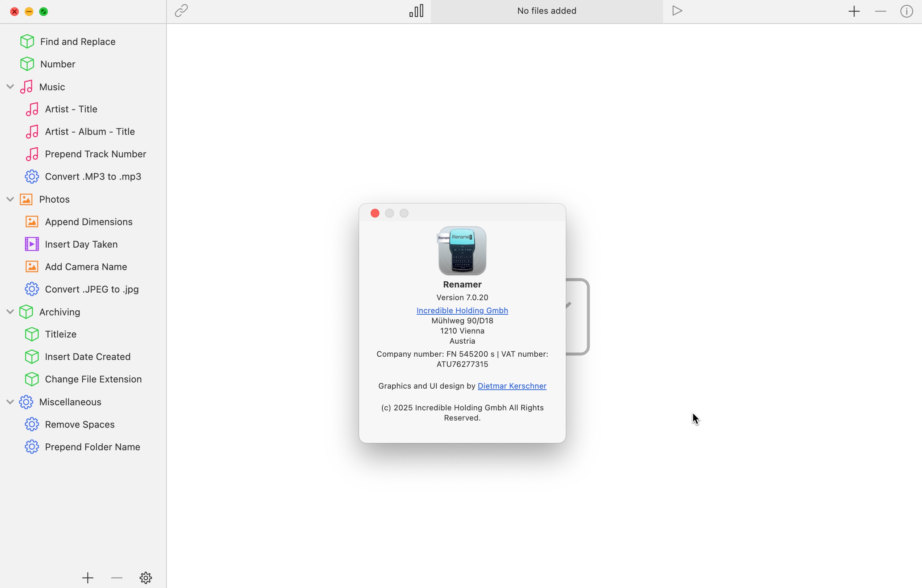Click the Convert .MP3 to .mp3 gear icon

32,177
